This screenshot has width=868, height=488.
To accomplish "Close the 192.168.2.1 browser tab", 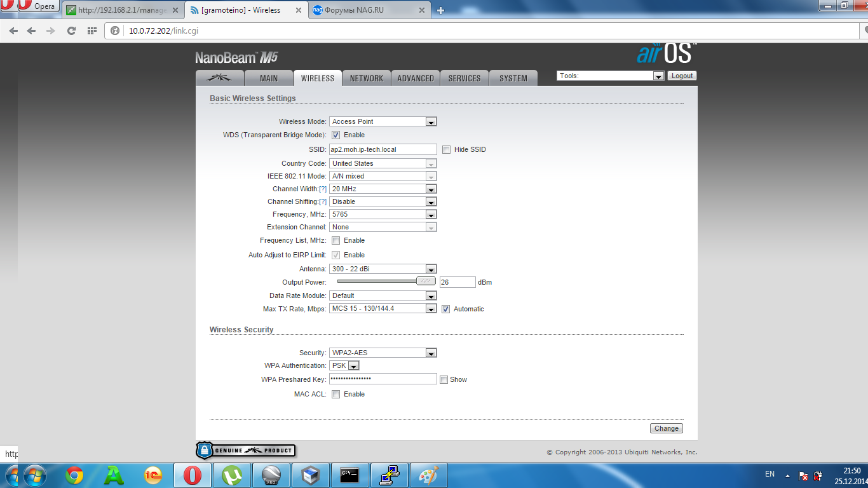I will tap(175, 10).
